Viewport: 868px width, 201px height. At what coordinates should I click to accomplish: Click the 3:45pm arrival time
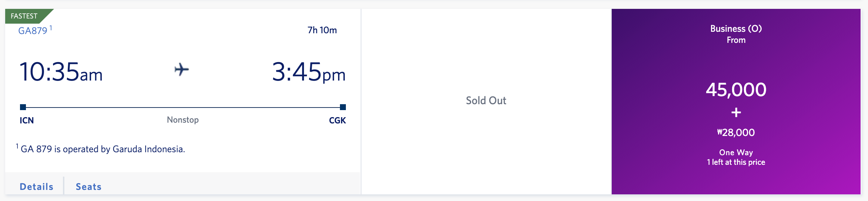click(x=308, y=72)
